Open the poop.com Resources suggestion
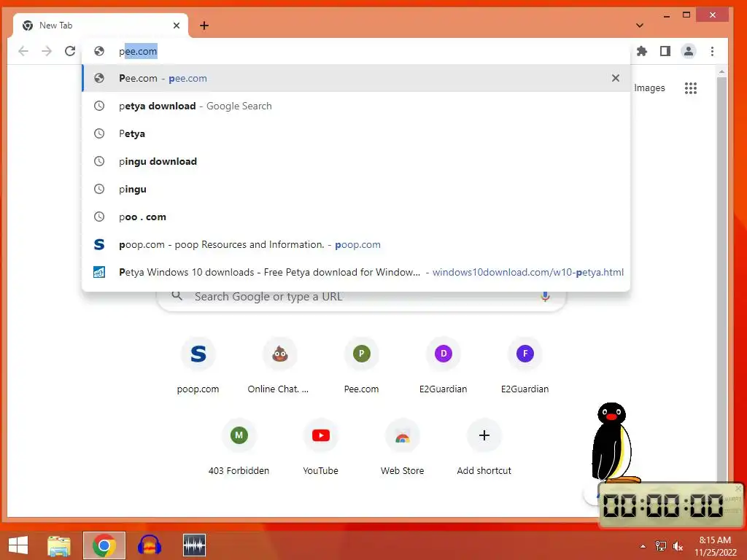Image resolution: width=747 pixels, height=560 pixels. (x=356, y=244)
